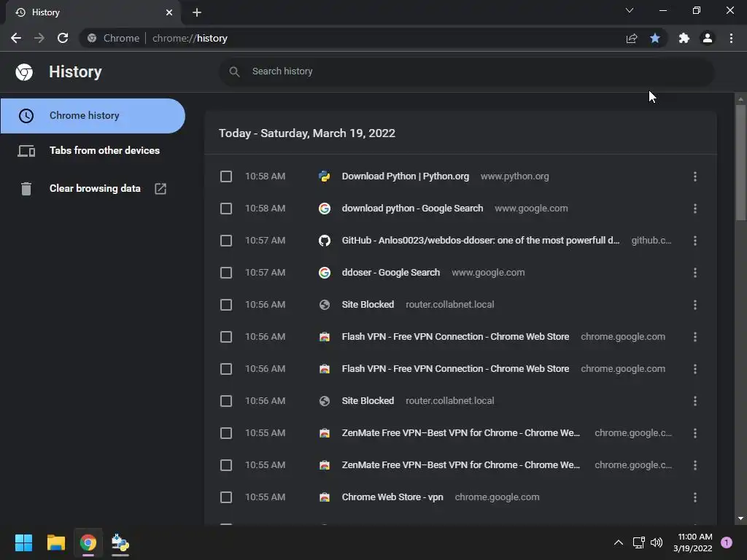
Task: Reload the history page
Action: pos(63,38)
